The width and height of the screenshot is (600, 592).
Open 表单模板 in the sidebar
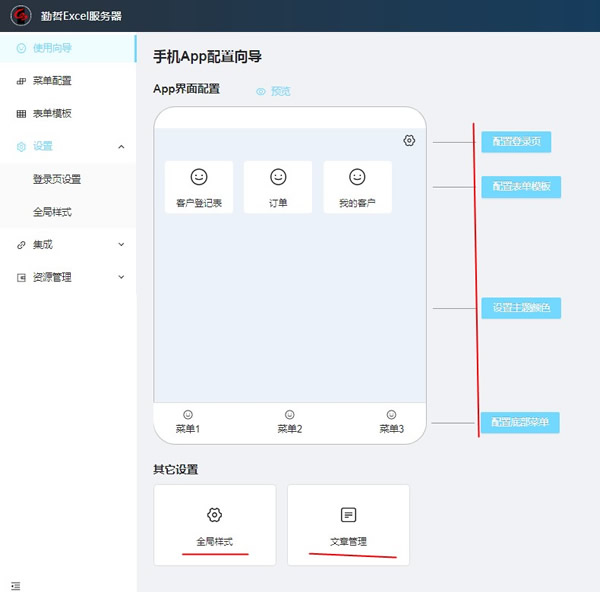click(51, 114)
